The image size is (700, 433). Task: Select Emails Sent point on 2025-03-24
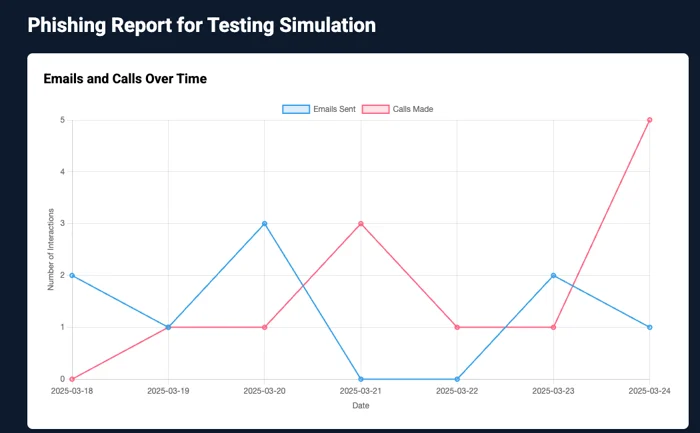[x=650, y=327]
